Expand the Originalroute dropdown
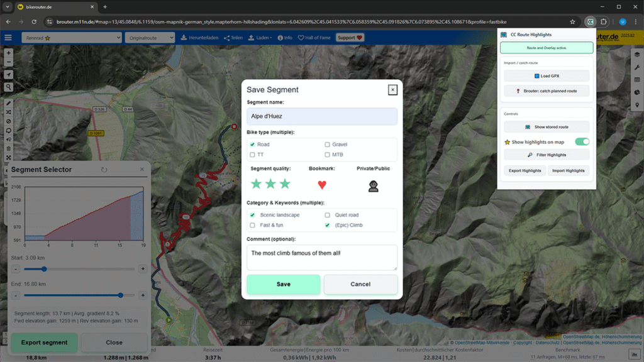 pyautogui.click(x=150, y=38)
